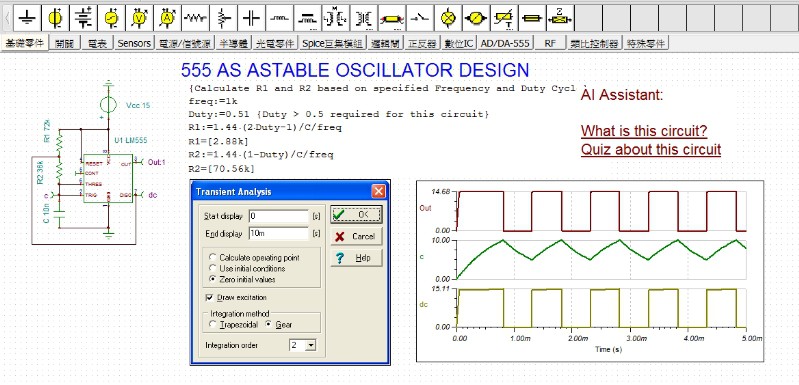Open 'What is this circuit?' link
This screenshot has height=385, width=799.
[644, 131]
